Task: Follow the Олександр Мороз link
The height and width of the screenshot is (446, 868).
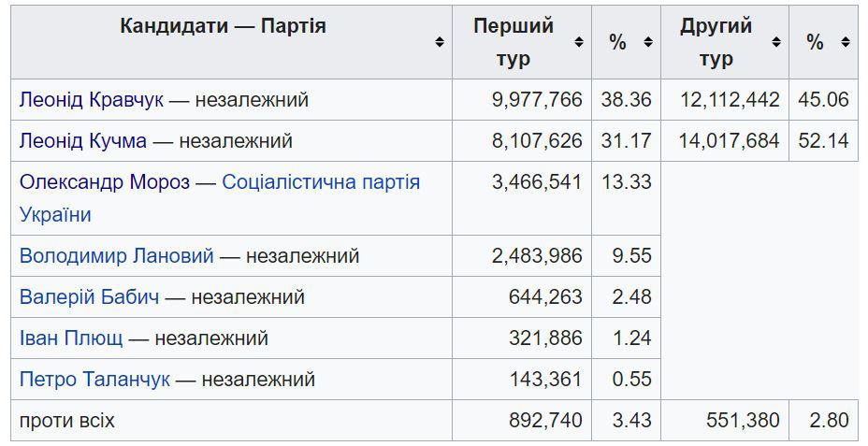Action: point(105,181)
